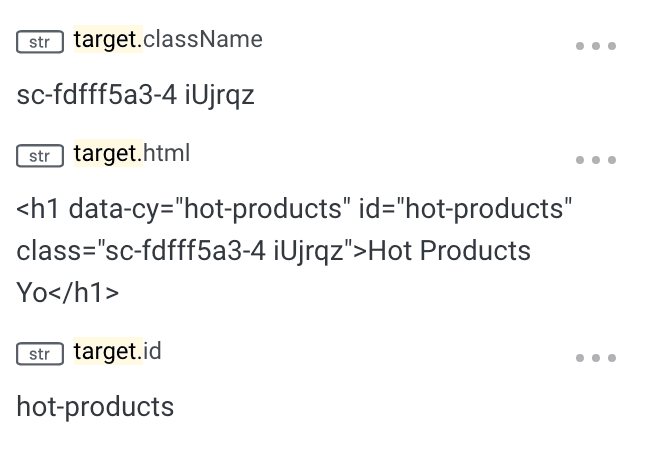Click 'Hot Products' heading text in html value
Screen dimensions: 656x456
click(450, 251)
